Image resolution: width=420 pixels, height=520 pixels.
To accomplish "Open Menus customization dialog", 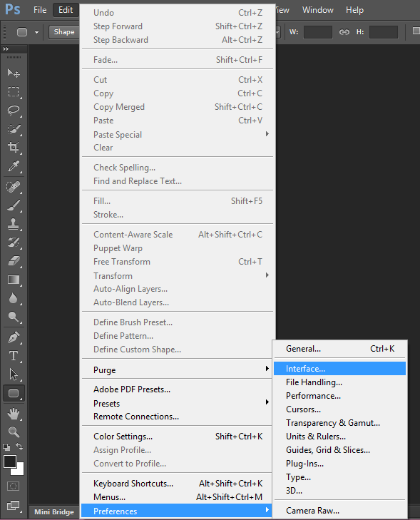I will 178,497.
